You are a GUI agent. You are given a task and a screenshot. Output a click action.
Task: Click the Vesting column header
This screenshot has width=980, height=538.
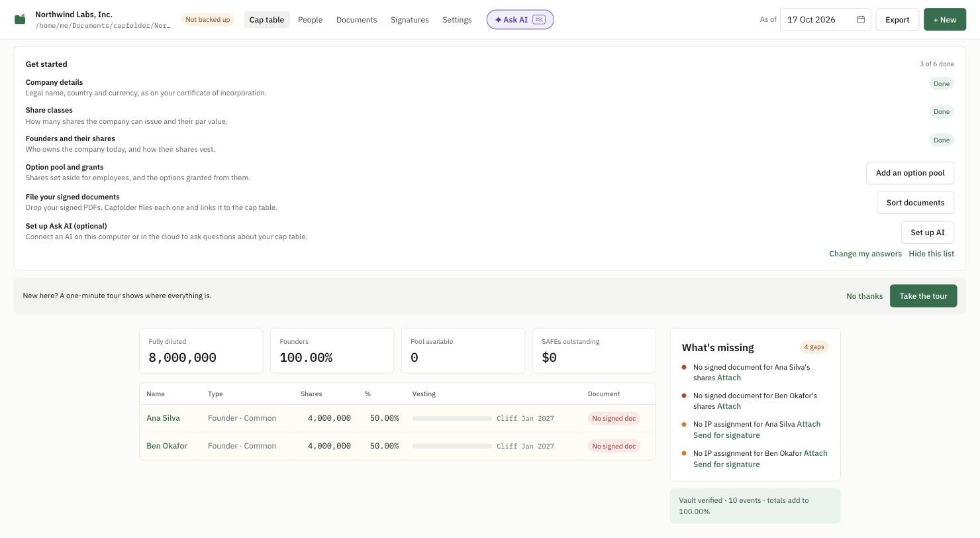pyautogui.click(x=424, y=394)
